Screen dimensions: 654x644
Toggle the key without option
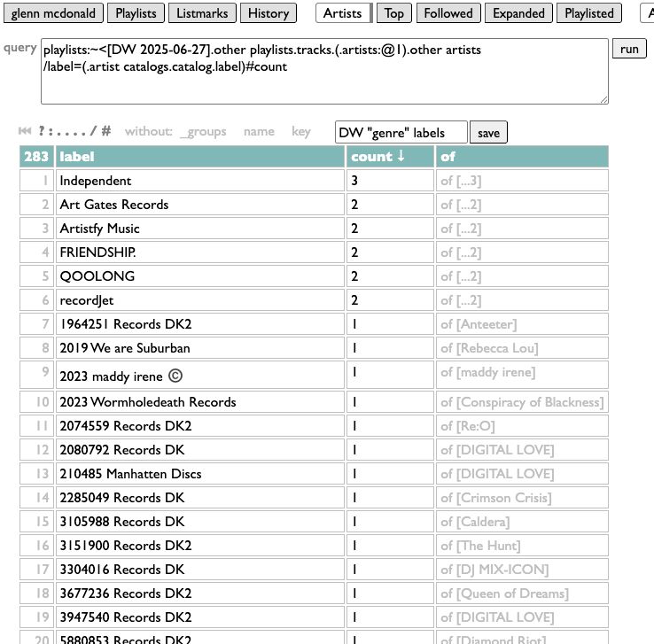301,132
